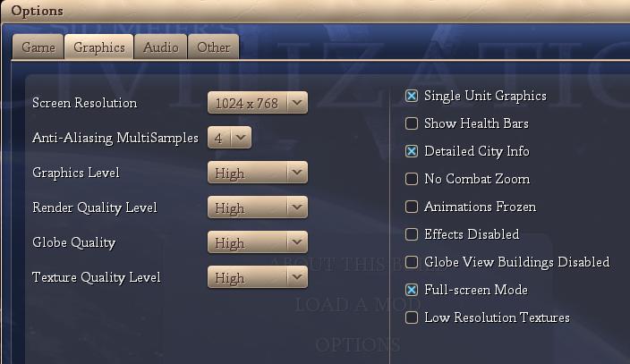Expand the Anti-Aliasing MultiSamples dropdown
This screenshot has height=364, width=630.
click(x=230, y=138)
